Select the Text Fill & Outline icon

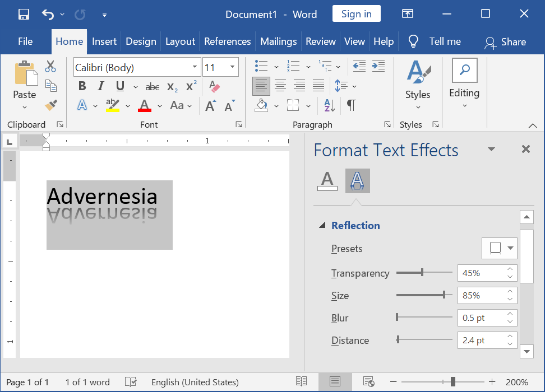point(327,181)
